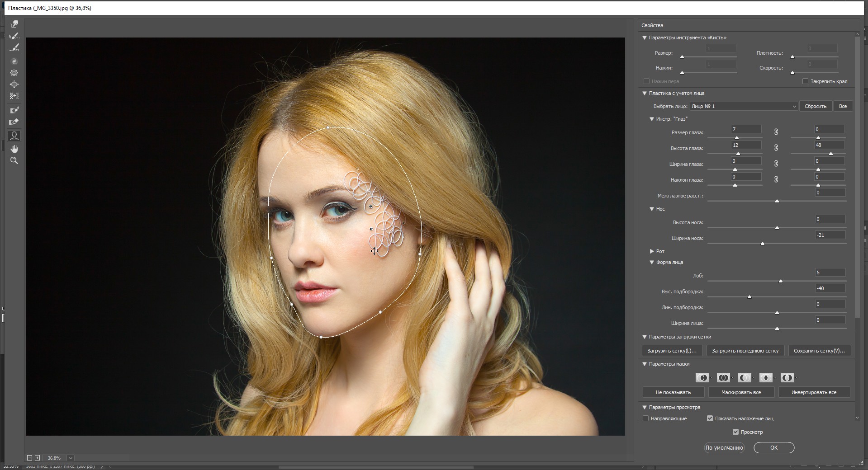Click the Выс. подбородка value field
868x470 pixels.
(830, 288)
